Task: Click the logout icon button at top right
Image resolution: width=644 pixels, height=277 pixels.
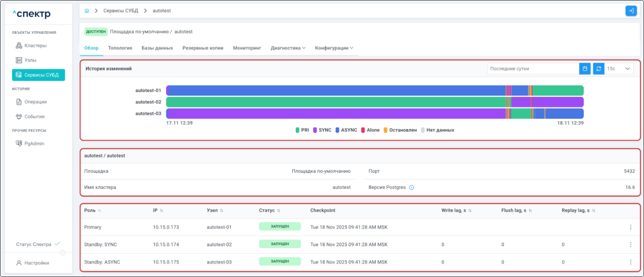Action: [631, 11]
